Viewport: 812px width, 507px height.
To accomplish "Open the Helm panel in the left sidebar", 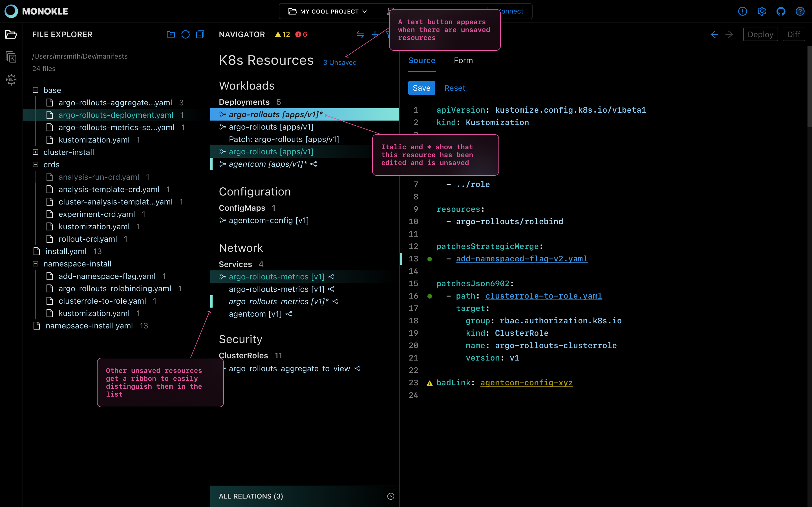I will point(11,79).
